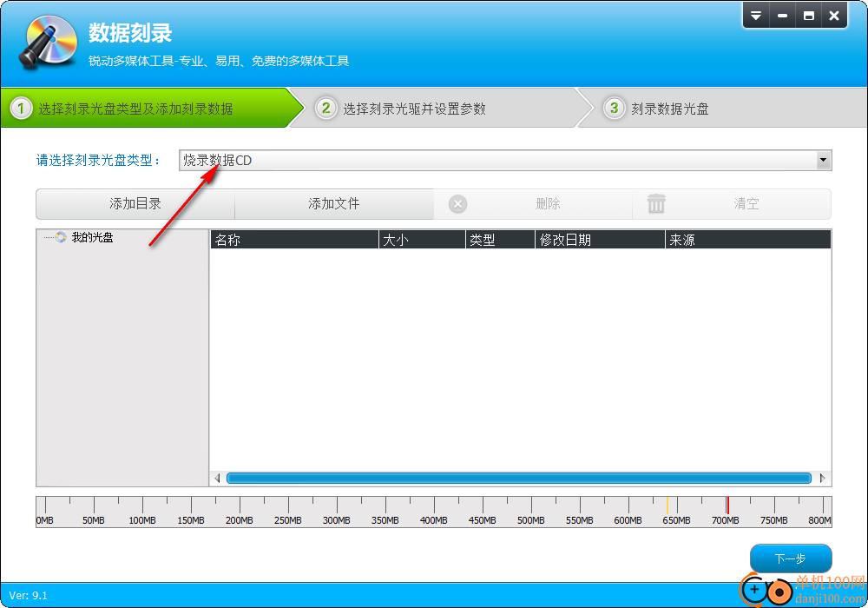The width and height of the screenshot is (868, 608).
Task: Click the red capacity limit marker at 700MB
Action: [x=727, y=505]
